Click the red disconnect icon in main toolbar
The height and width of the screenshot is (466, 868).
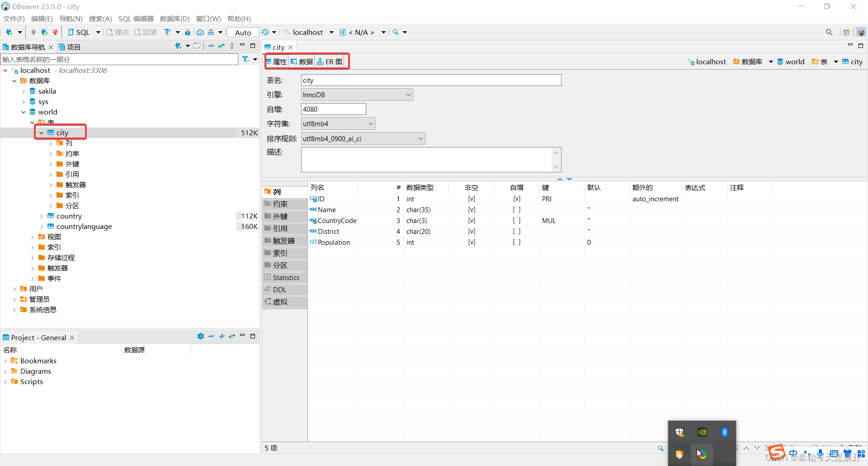coord(55,32)
